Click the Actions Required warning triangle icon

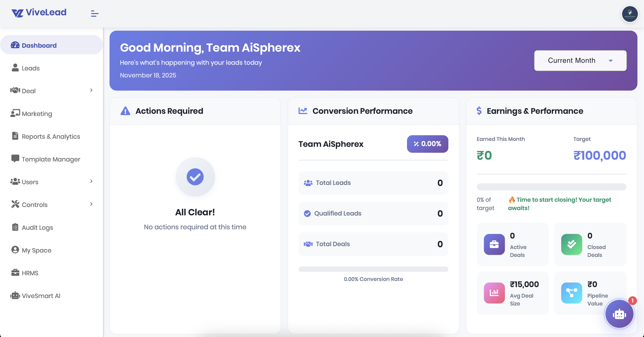pyautogui.click(x=125, y=111)
